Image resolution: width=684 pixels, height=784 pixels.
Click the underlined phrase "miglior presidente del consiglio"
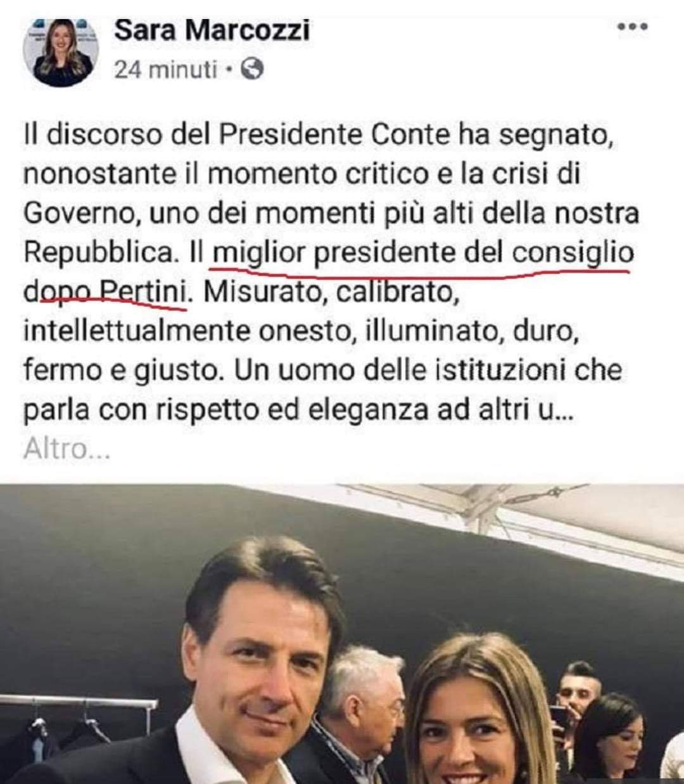click(423, 253)
